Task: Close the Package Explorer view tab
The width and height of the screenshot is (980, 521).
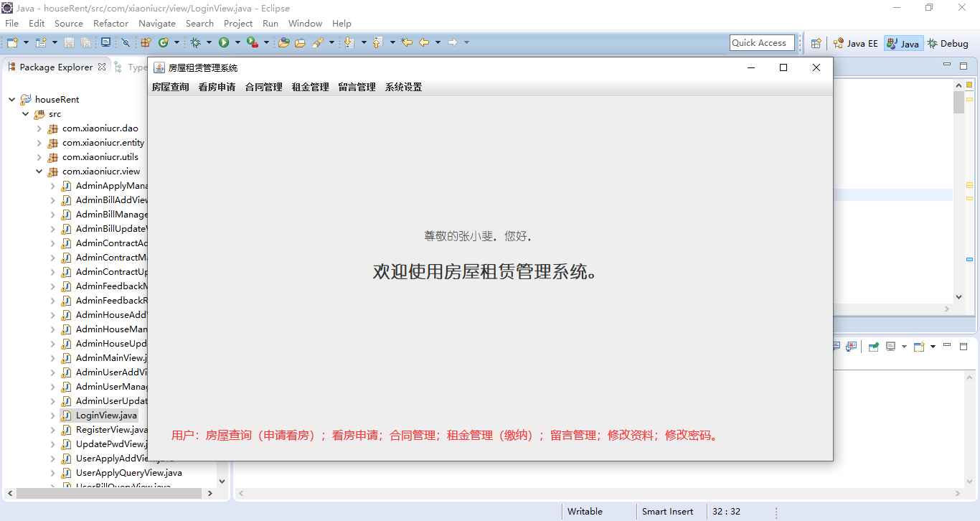Action: click(x=102, y=67)
